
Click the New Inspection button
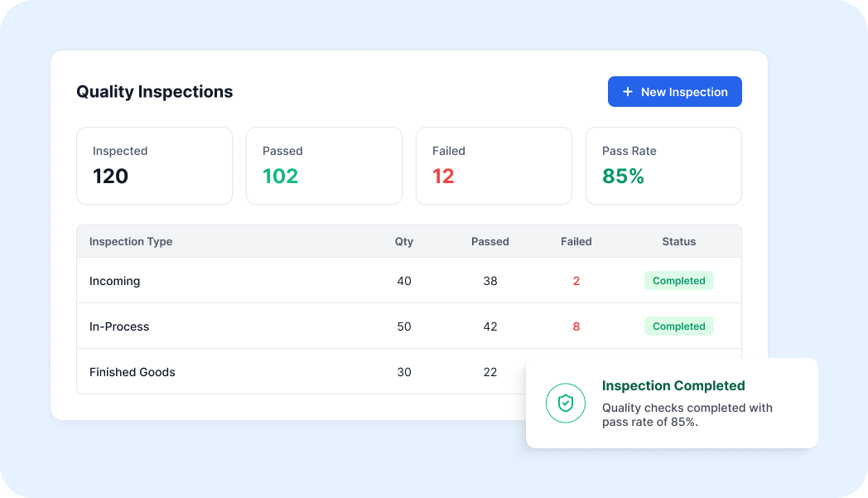pyautogui.click(x=674, y=91)
